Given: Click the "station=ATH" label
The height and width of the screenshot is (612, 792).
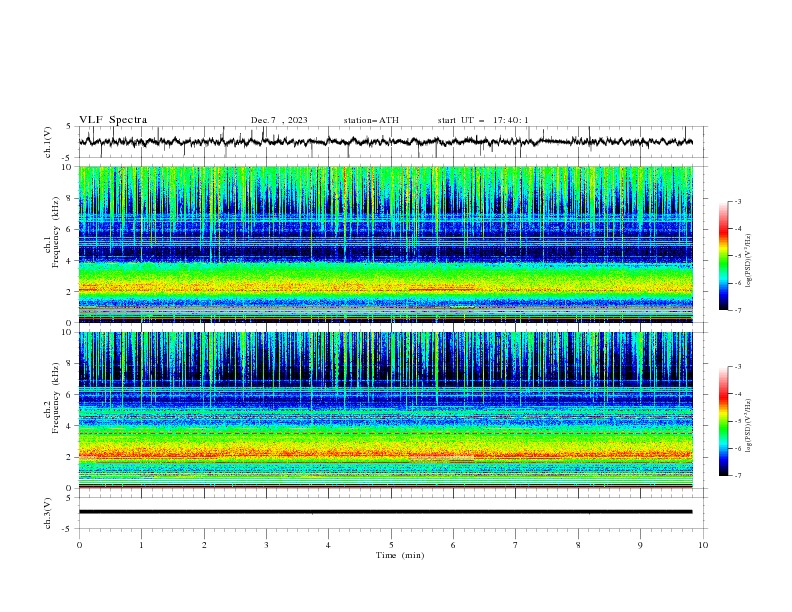Looking at the screenshot, I should 371,120.
